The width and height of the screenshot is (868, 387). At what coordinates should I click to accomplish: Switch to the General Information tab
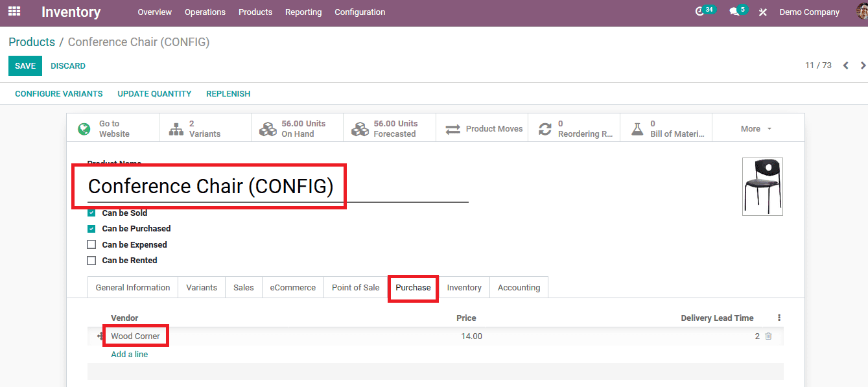[133, 287]
